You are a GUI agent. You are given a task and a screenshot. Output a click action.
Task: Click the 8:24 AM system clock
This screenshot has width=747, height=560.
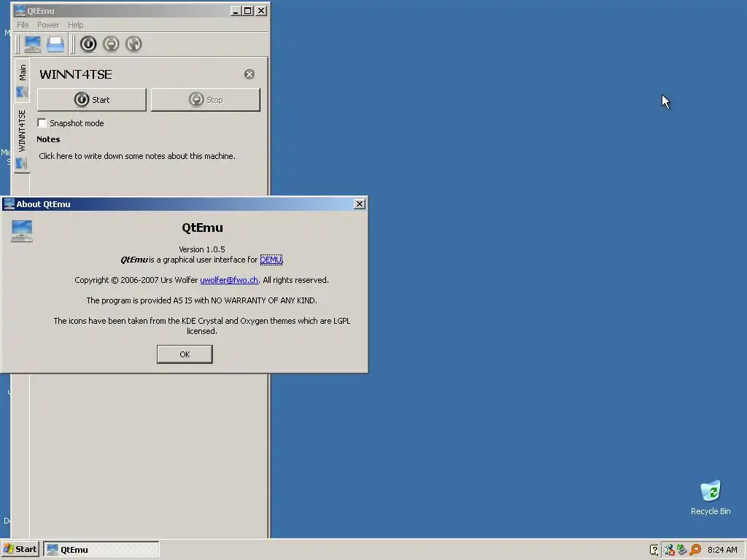click(x=722, y=550)
